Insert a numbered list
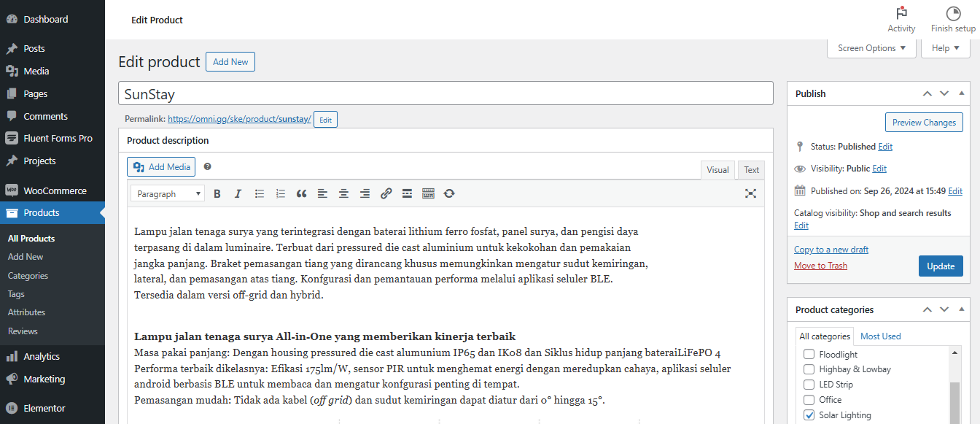This screenshot has height=424, width=980. pyautogui.click(x=280, y=193)
